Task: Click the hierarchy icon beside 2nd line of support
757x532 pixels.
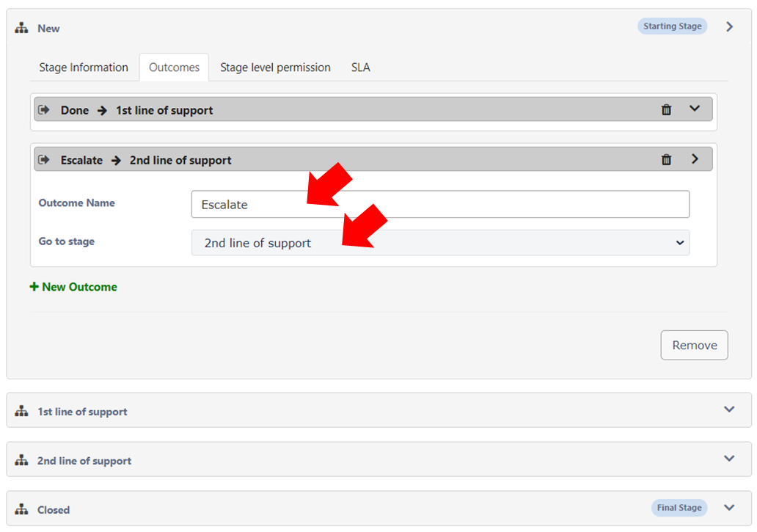Action: pyautogui.click(x=21, y=461)
